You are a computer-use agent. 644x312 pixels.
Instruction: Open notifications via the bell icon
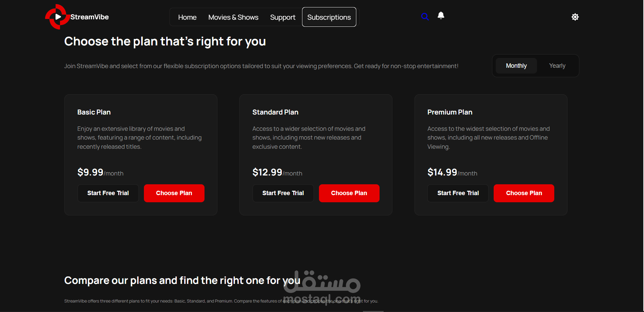click(x=441, y=16)
